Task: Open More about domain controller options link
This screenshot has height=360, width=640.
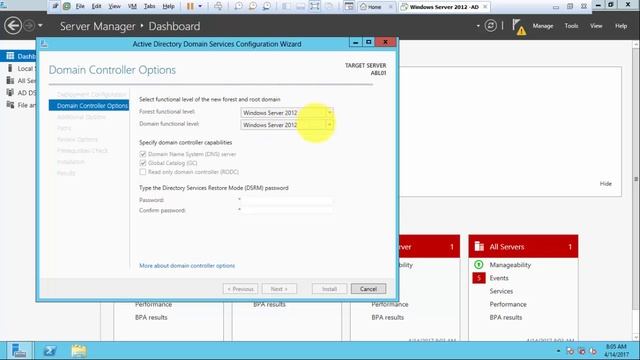Action: pyautogui.click(x=187, y=266)
